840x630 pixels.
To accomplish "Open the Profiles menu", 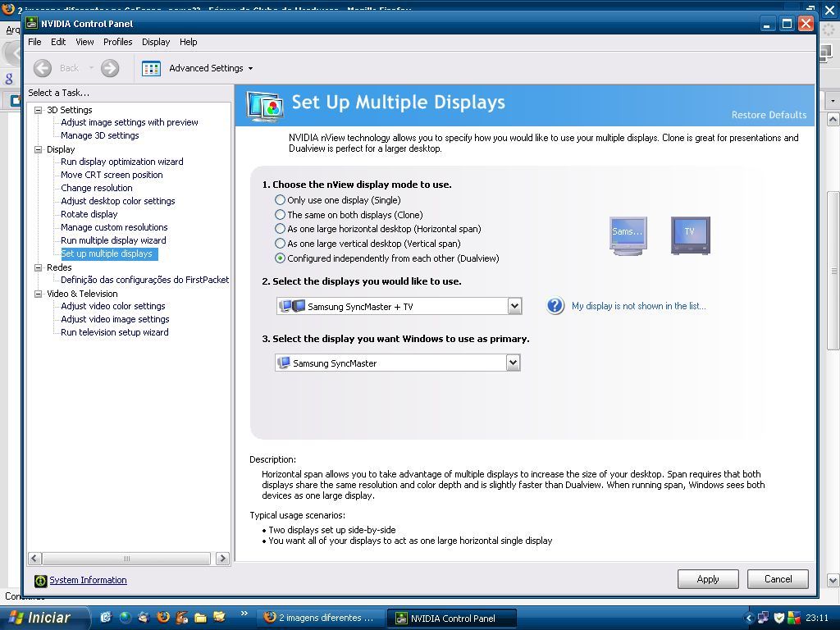I will point(117,42).
